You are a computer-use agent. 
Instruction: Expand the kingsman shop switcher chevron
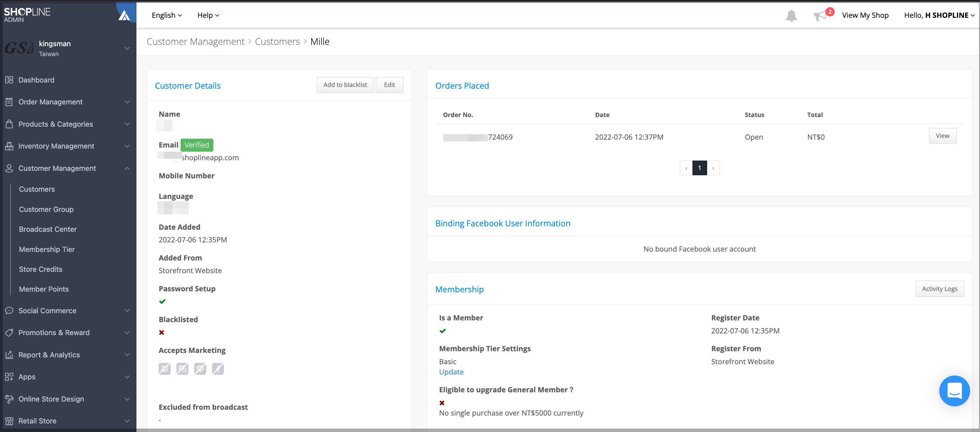pyautogui.click(x=127, y=48)
